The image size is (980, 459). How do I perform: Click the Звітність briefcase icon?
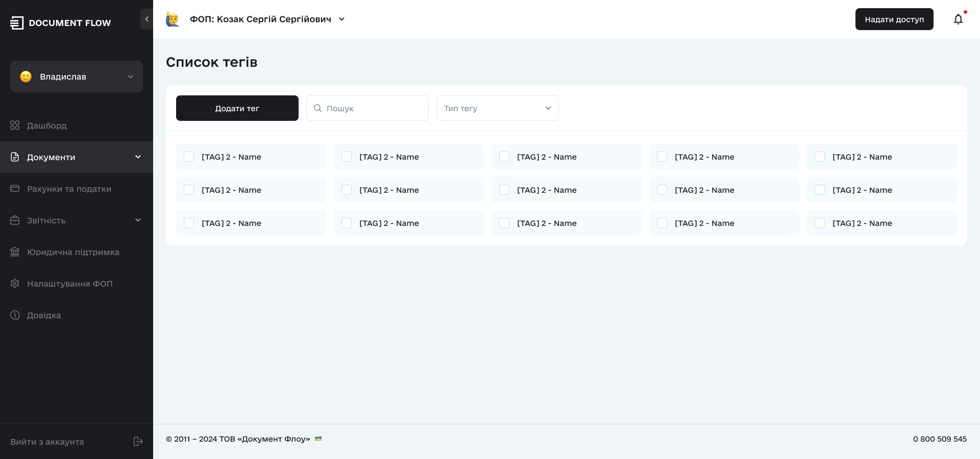[x=15, y=220]
